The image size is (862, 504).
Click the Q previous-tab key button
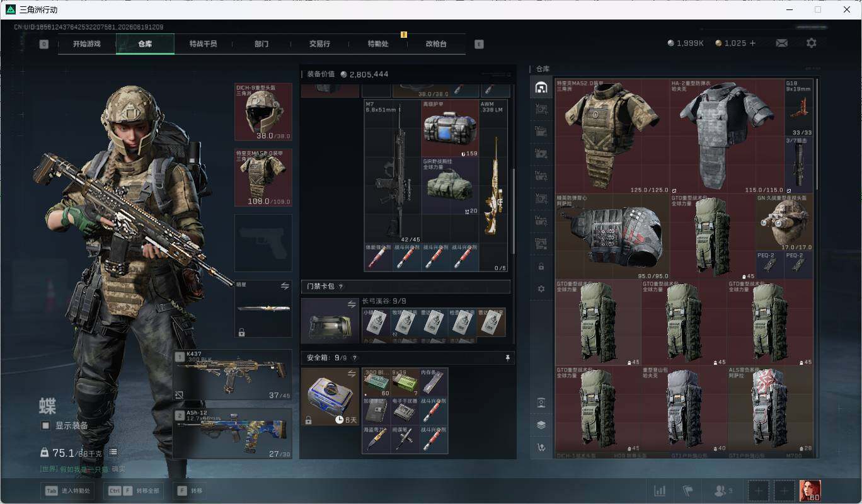click(x=43, y=44)
